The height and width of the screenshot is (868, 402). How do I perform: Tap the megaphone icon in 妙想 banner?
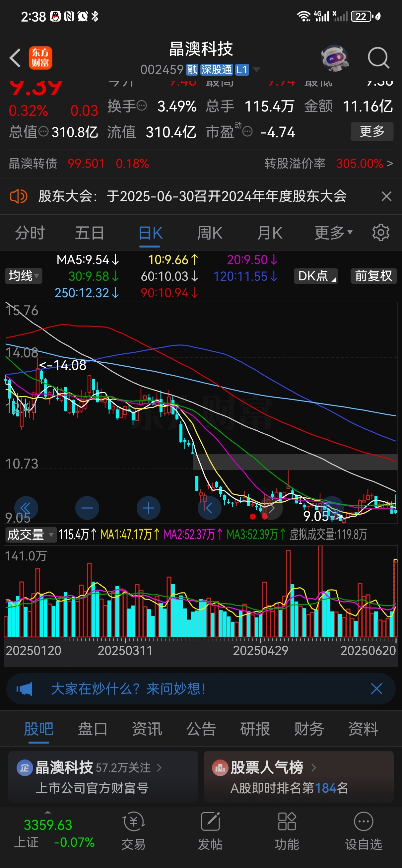pos(24,689)
